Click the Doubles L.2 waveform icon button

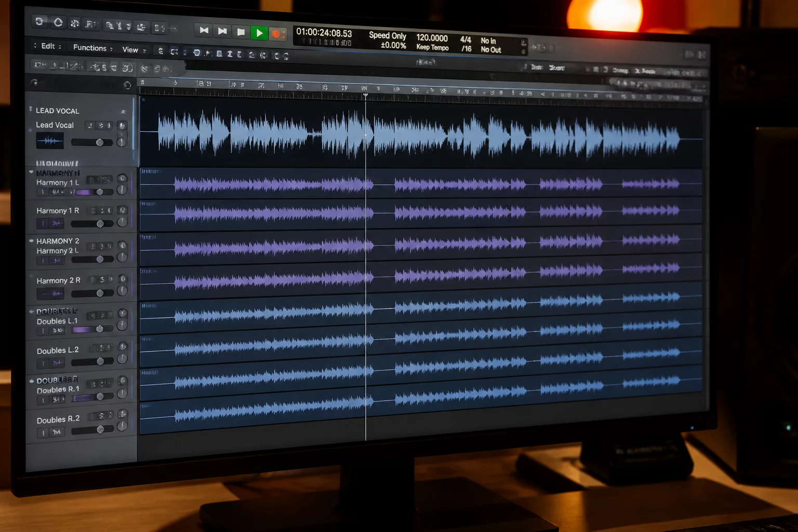(x=57, y=363)
